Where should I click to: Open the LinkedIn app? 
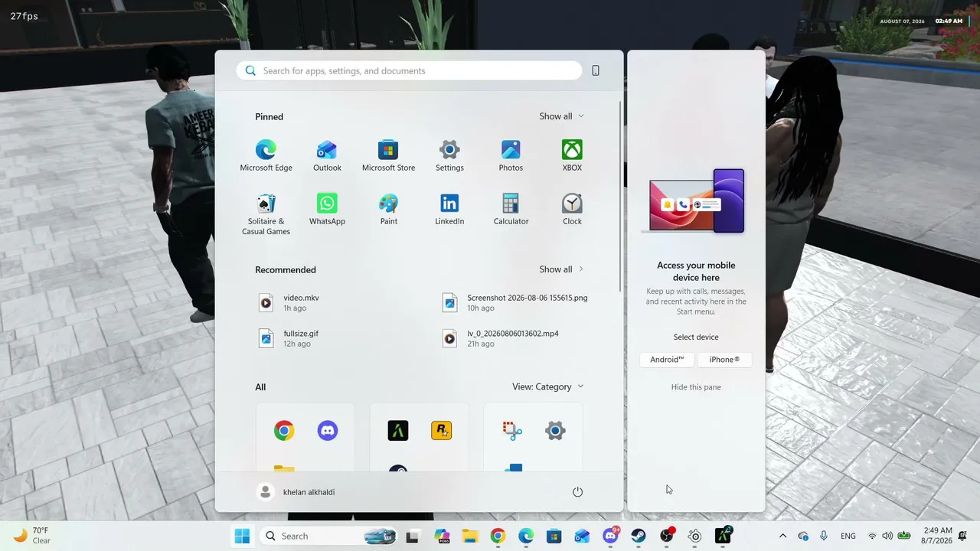tap(449, 209)
